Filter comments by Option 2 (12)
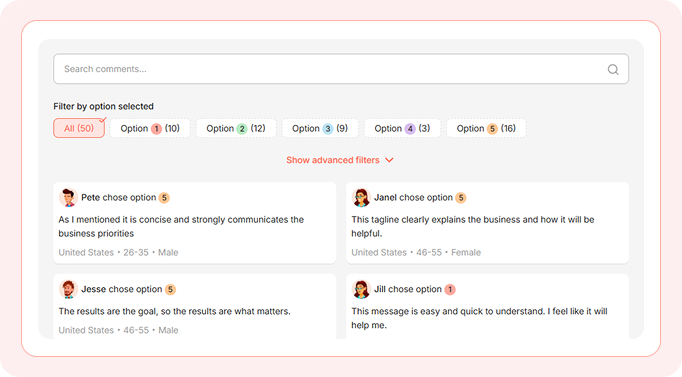Screen dimensions: 682x377 (x=236, y=128)
